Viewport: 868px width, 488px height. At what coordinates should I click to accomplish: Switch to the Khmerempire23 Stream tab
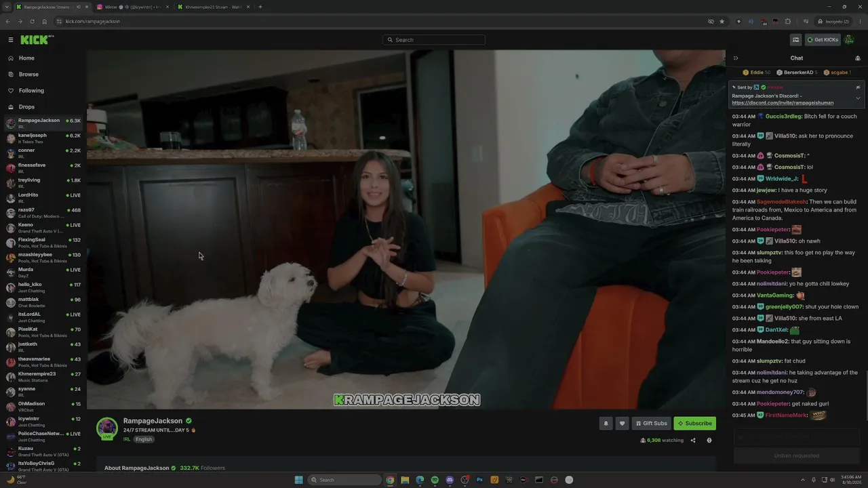pos(214,7)
